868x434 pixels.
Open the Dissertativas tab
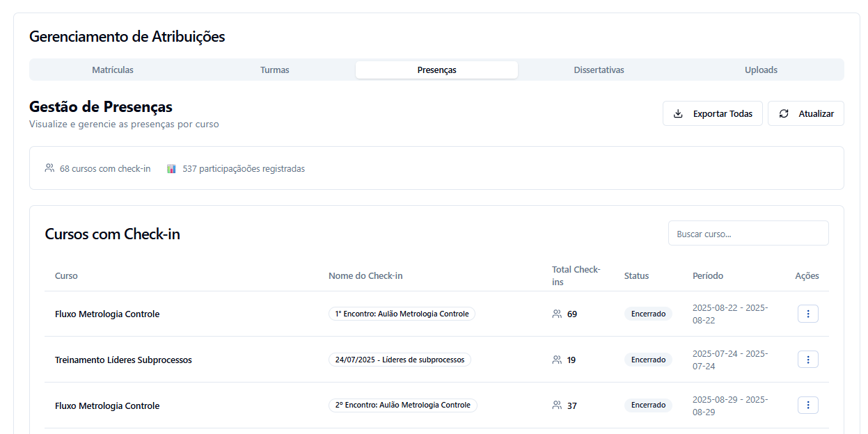[x=599, y=70]
